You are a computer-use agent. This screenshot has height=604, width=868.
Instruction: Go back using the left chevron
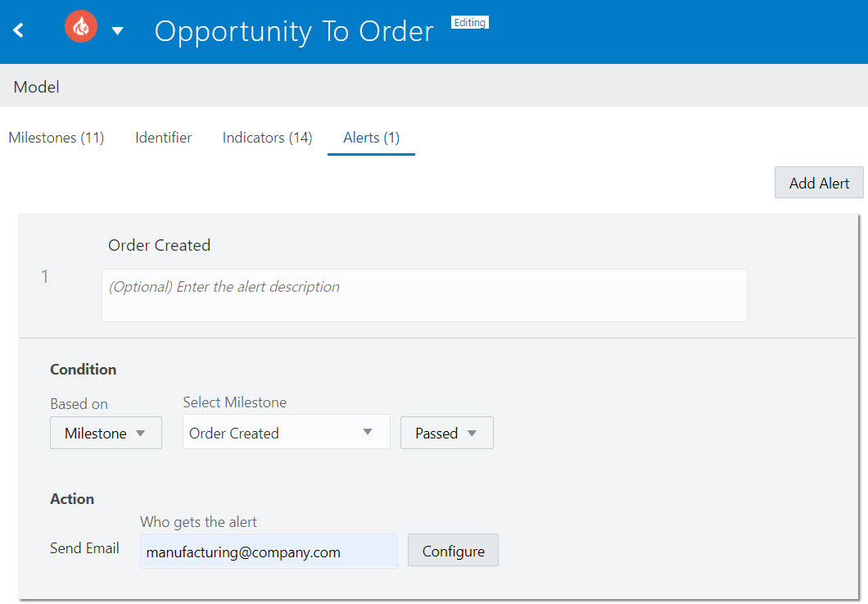[x=18, y=30]
